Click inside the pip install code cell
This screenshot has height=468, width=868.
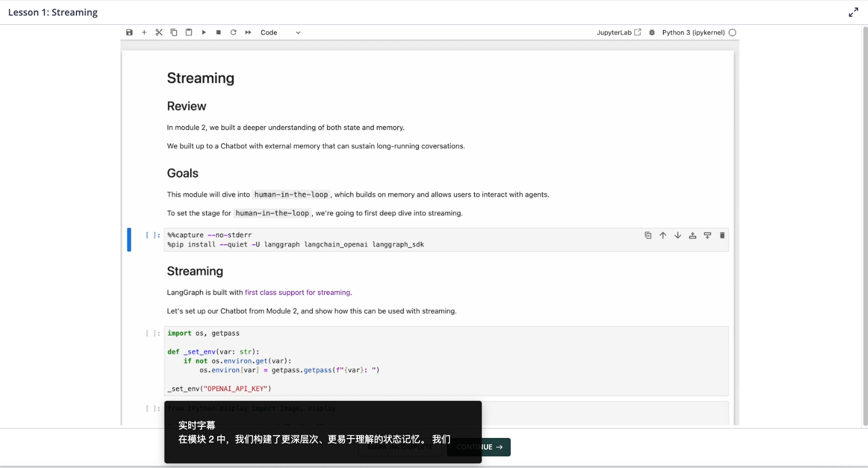coord(446,239)
